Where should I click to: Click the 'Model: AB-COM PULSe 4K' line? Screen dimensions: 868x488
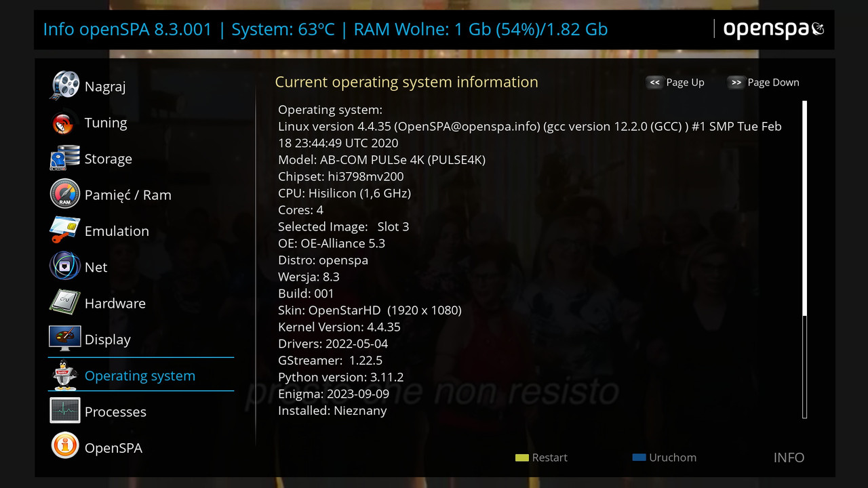point(382,160)
